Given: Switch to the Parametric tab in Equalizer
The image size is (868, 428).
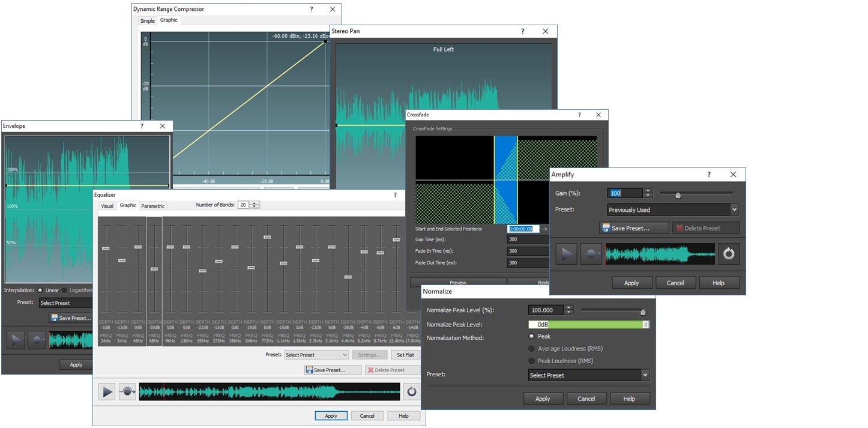Looking at the screenshot, I should 152,205.
